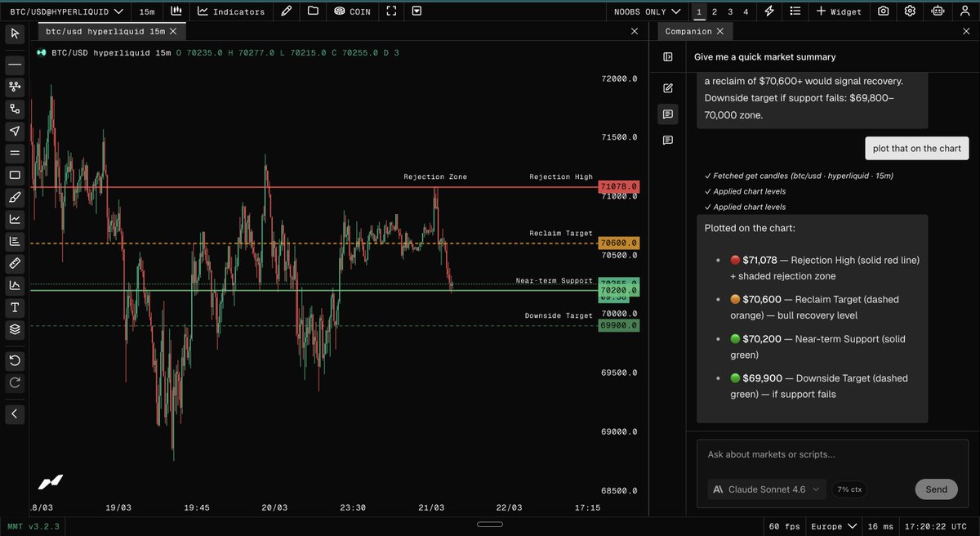This screenshot has width=980, height=536.
Task: Open the chat history icon below messages
Action: [x=668, y=140]
